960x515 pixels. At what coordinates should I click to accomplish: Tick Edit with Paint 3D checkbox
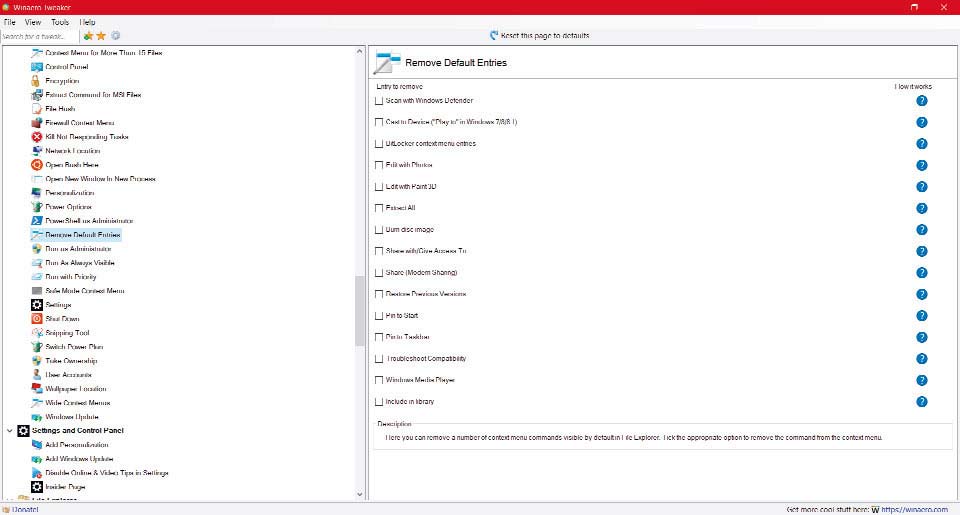379,187
